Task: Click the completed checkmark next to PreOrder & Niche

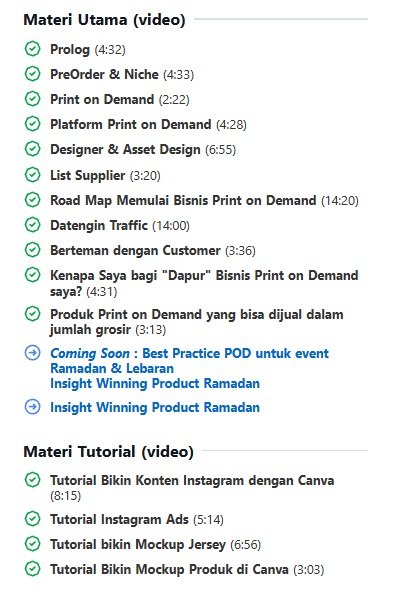Action: 32,74
